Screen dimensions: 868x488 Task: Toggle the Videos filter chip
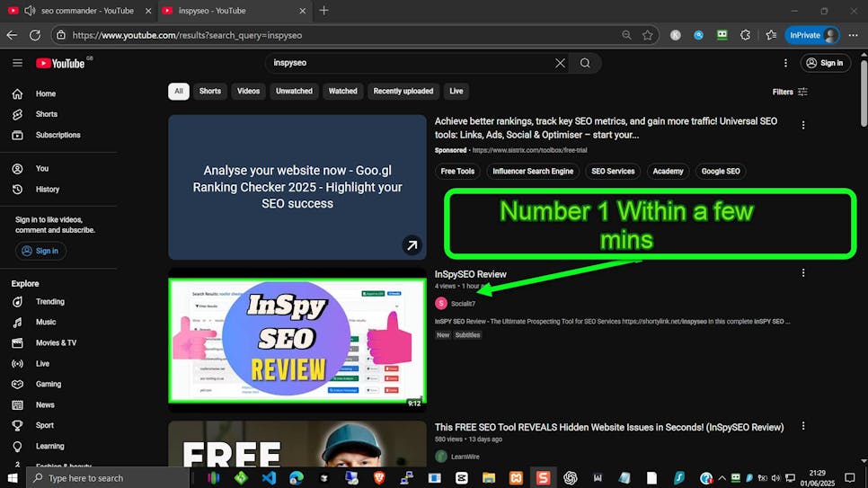coord(248,91)
